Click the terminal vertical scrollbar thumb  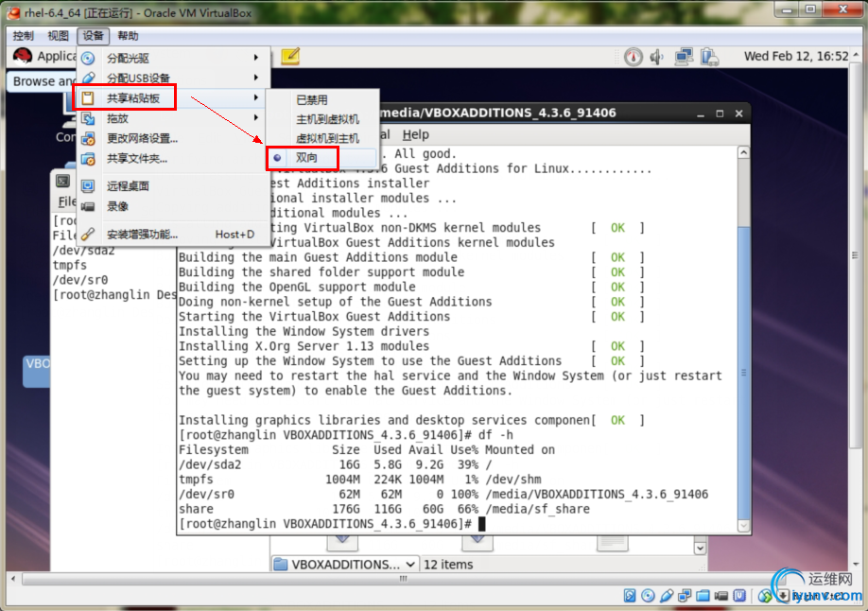[743, 373]
